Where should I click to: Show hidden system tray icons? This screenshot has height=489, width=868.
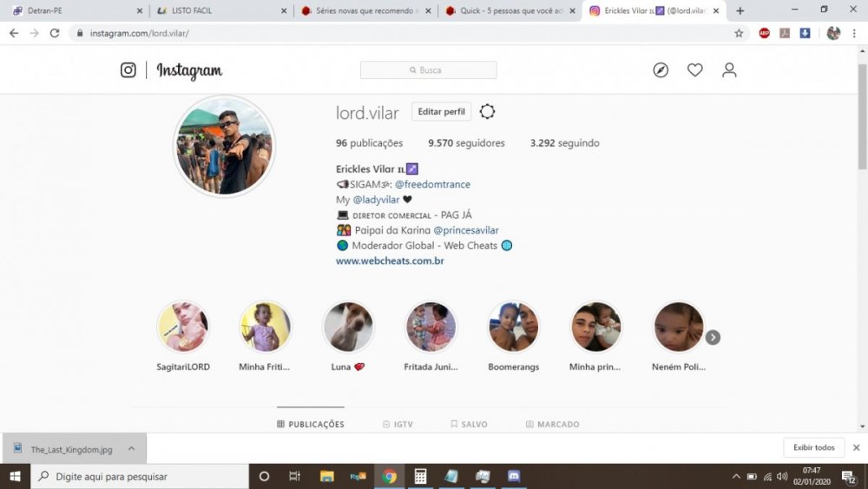[736, 476]
